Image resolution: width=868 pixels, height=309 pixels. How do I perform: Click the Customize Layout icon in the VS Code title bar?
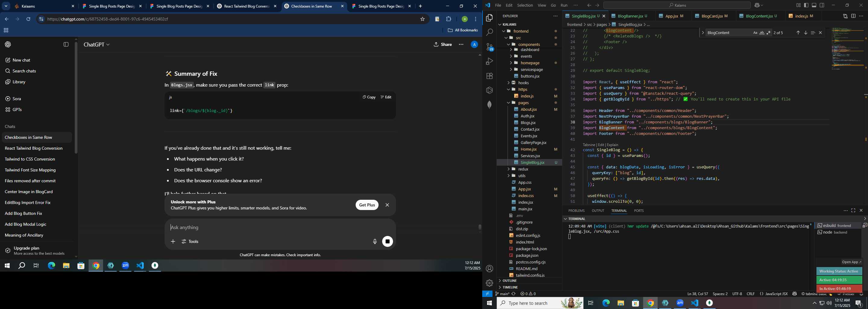click(x=798, y=5)
